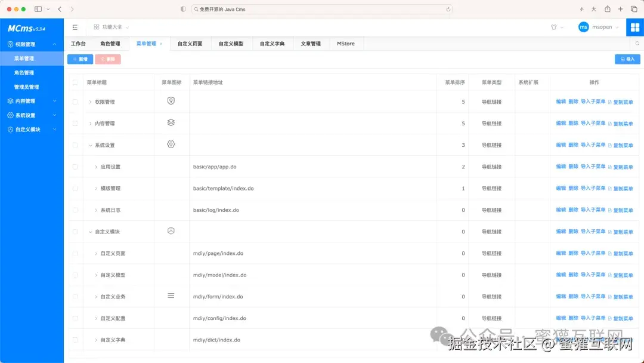
Task: Open a new Safari tab with plus icon
Action: pos(621,9)
